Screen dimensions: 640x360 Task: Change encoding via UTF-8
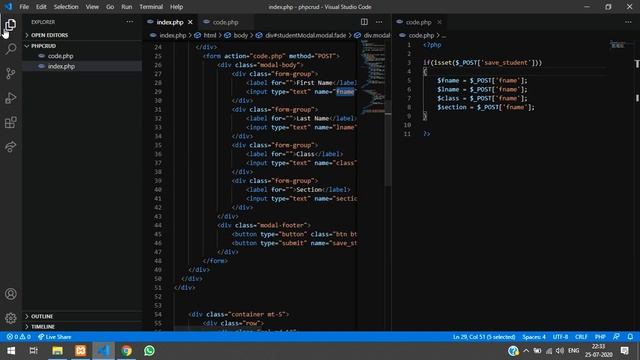(560, 337)
